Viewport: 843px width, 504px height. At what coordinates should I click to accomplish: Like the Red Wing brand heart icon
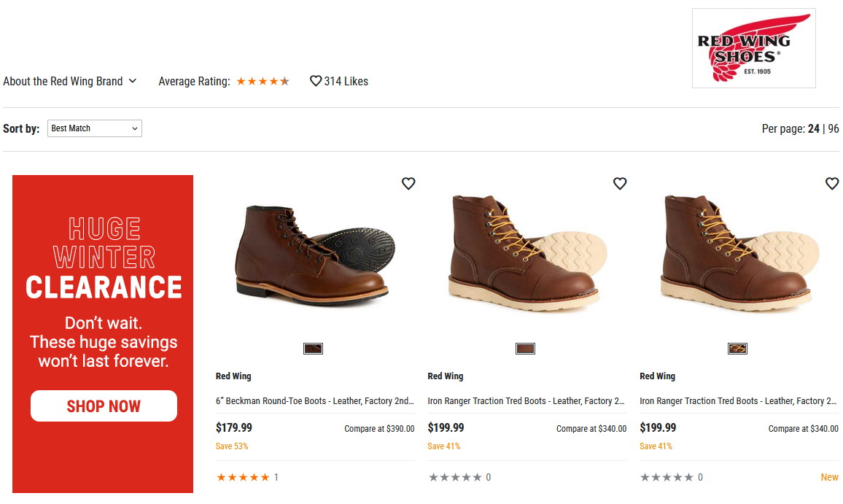316,81
